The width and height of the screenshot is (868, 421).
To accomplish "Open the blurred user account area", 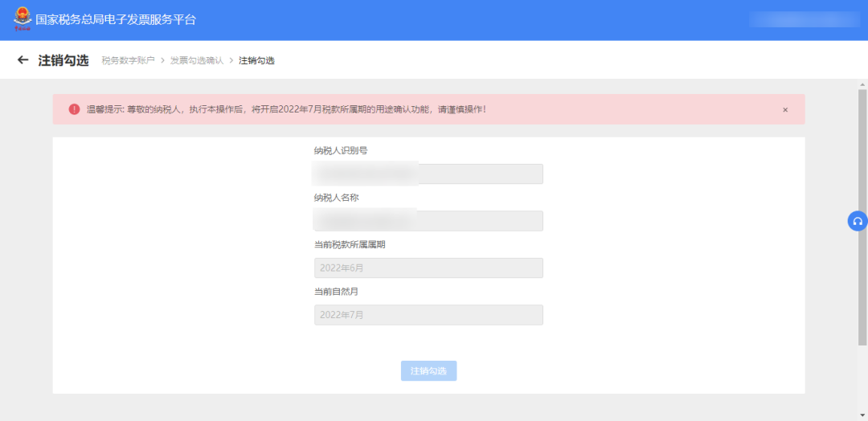I will [804, 19].
